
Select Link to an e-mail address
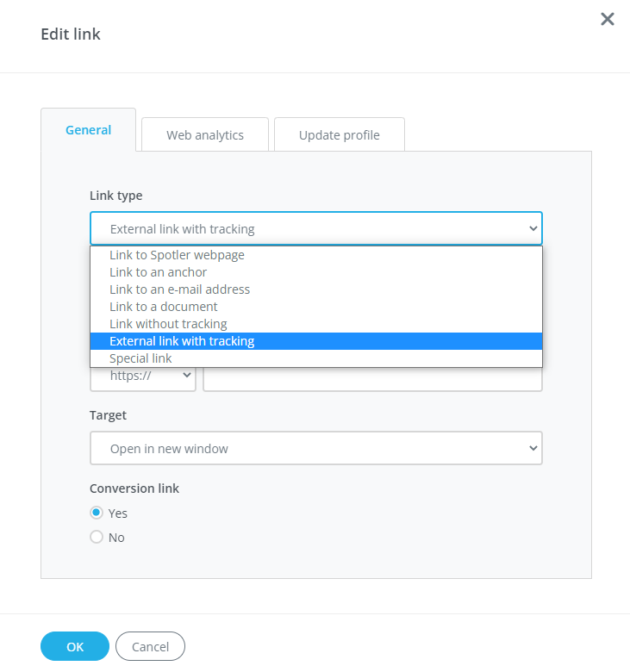[x=179, y=289]
